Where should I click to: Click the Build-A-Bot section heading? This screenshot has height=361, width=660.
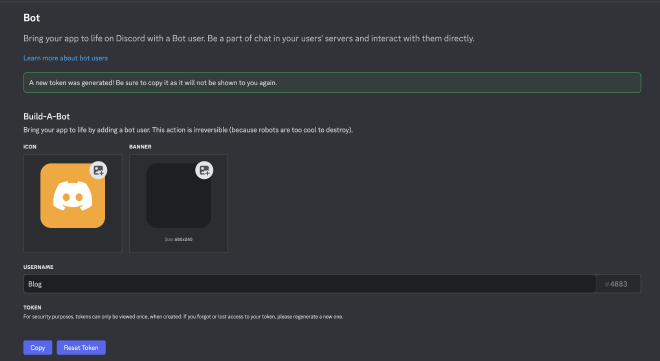pyautogui.click(x=47, y=117)
